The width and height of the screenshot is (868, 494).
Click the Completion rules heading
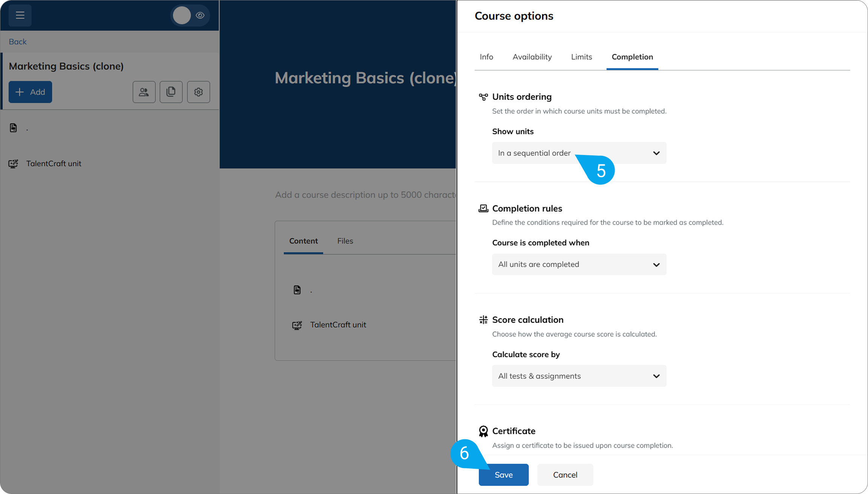tap(527, 209)
